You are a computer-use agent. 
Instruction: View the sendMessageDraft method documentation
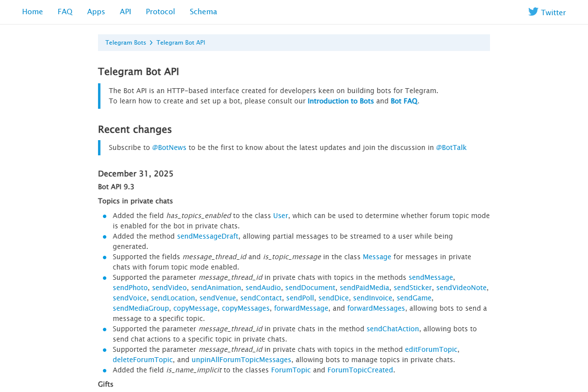[207, 236]
